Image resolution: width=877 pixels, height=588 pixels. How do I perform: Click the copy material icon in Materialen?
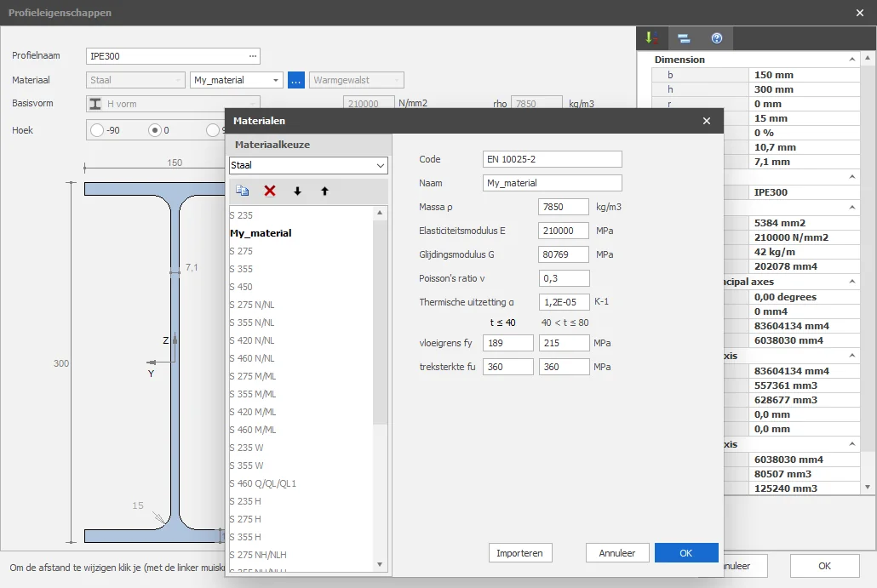(x=242, y=191)
